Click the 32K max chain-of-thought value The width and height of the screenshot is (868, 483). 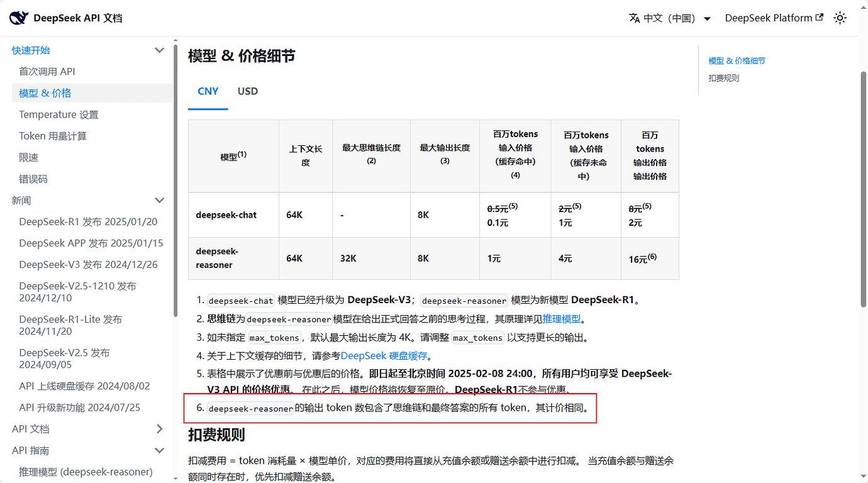[x=348, y=258]
